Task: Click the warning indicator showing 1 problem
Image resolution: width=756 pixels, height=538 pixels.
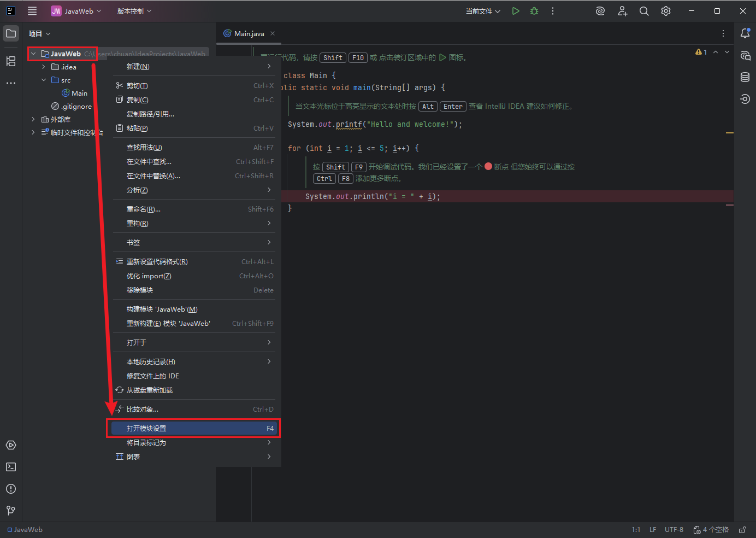Action: click(701, 52)
